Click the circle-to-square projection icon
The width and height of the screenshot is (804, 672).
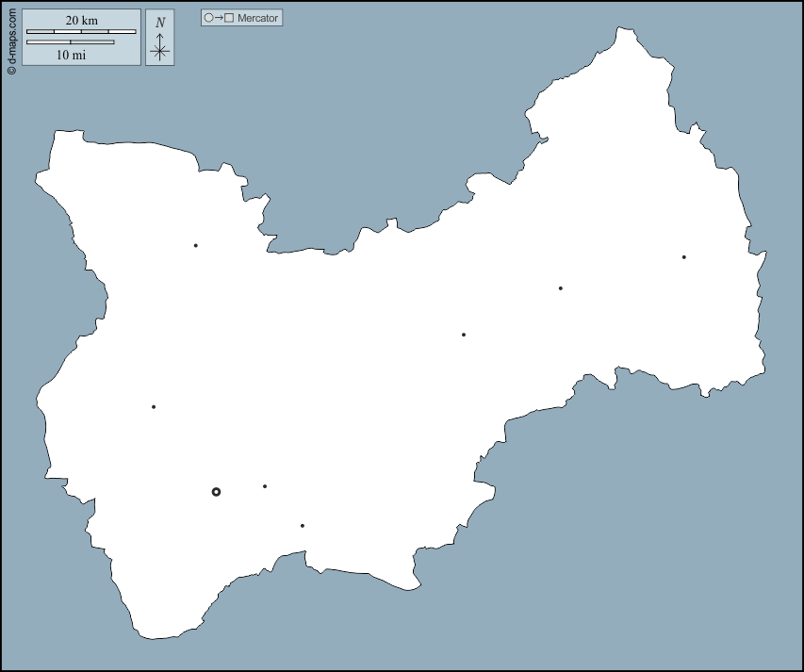[x=219, y=18]
